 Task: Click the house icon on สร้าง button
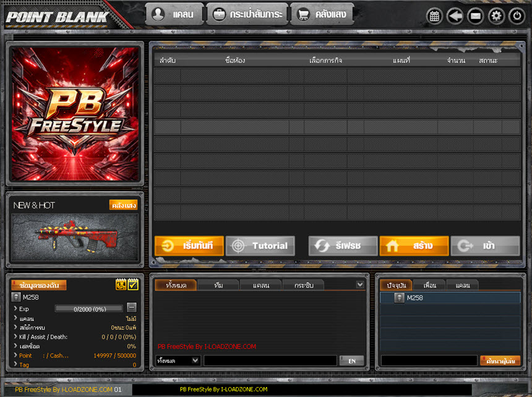[x=392, y=245]
